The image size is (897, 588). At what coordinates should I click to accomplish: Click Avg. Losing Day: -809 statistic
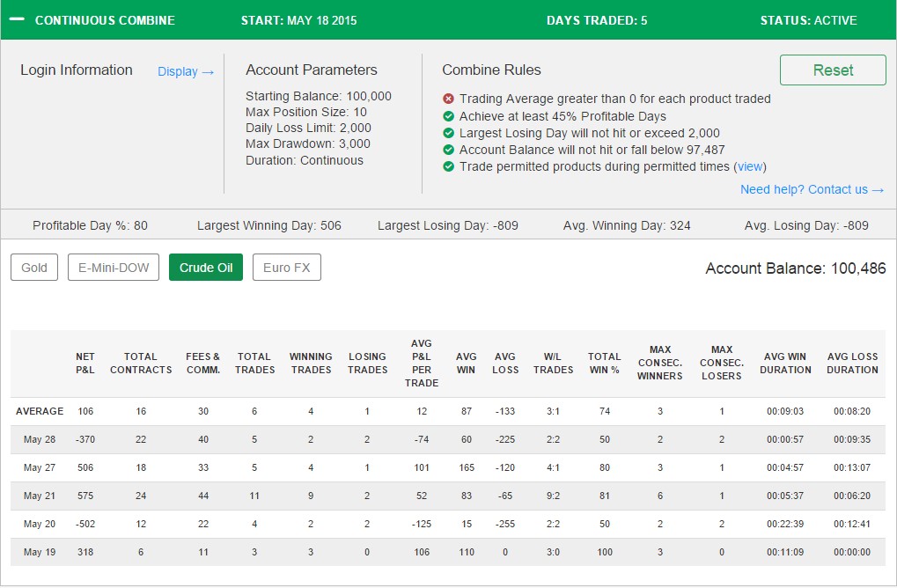pos(806,225)
